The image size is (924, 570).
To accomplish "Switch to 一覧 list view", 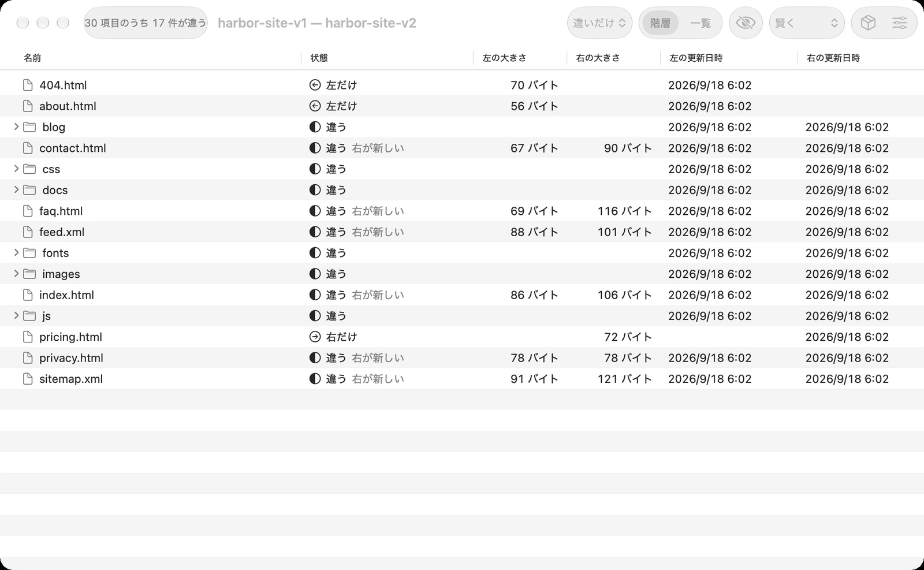I will [x=701, y=23].
